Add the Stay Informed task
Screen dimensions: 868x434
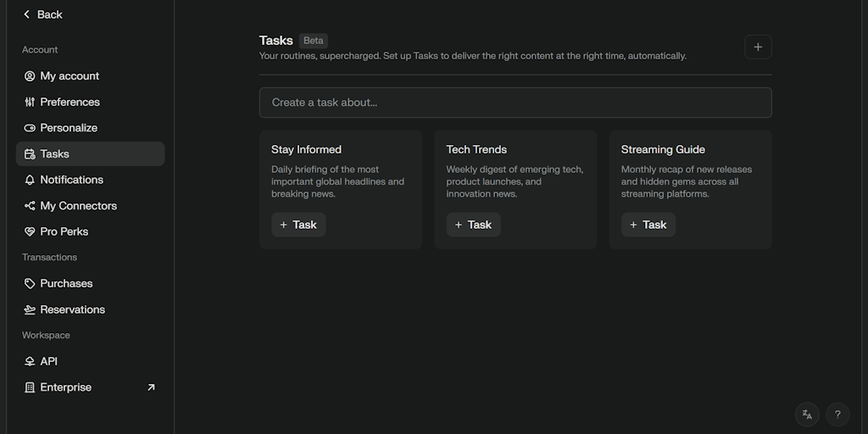click(298, 225)
